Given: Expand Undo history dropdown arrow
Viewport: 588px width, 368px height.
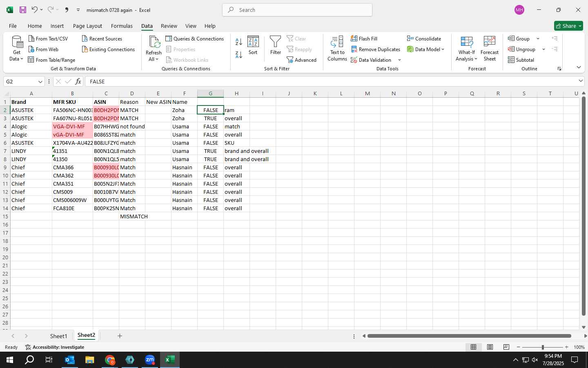Looking at the screenshot, I should click(x=41, y=10).
